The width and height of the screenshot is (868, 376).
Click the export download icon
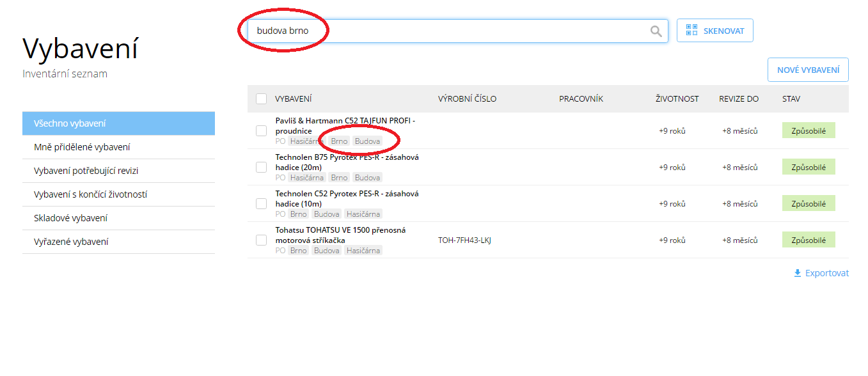point(797,273)
